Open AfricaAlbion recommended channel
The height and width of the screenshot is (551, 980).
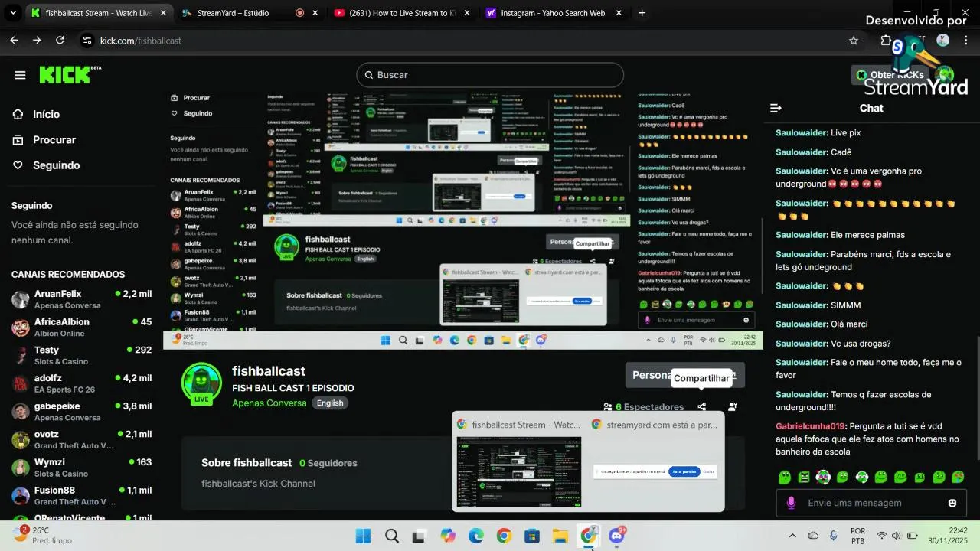pos(81,328)
